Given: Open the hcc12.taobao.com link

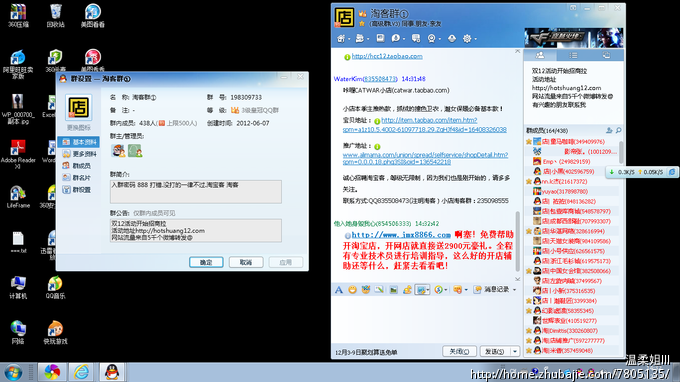Looking at the screenshot, I should tap(387, 56).
